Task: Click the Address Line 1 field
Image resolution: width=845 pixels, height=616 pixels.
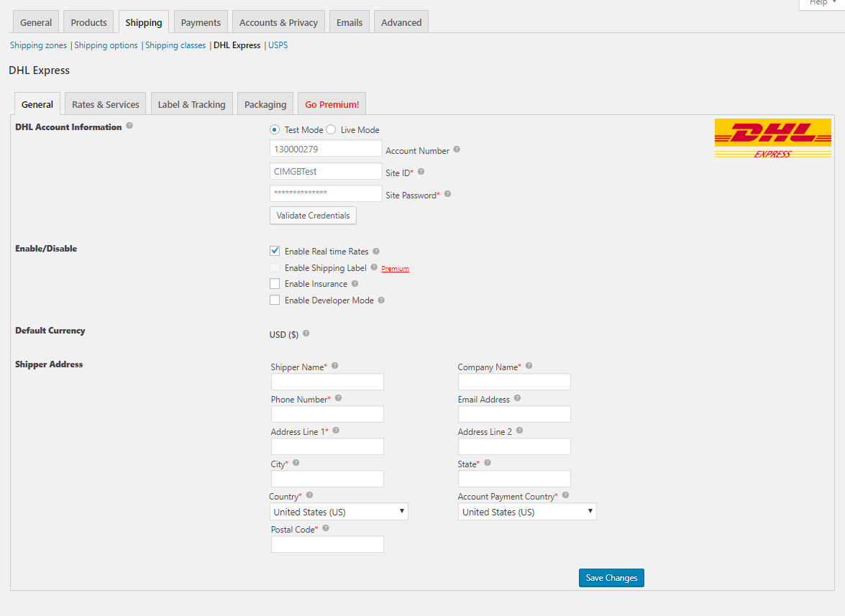Action: [x=328, y=446]
